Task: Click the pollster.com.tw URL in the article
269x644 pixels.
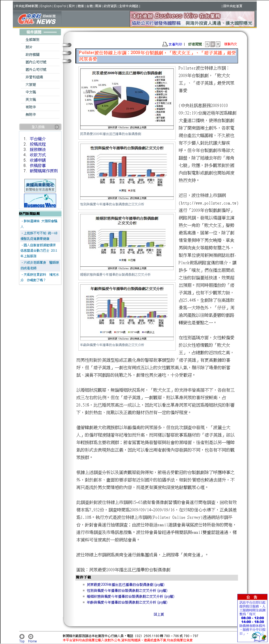Action: [x=209, y=203]
